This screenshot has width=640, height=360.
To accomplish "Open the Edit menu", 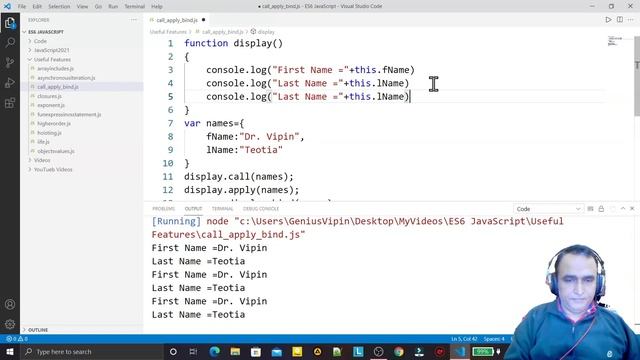I will tap(37, 7).
